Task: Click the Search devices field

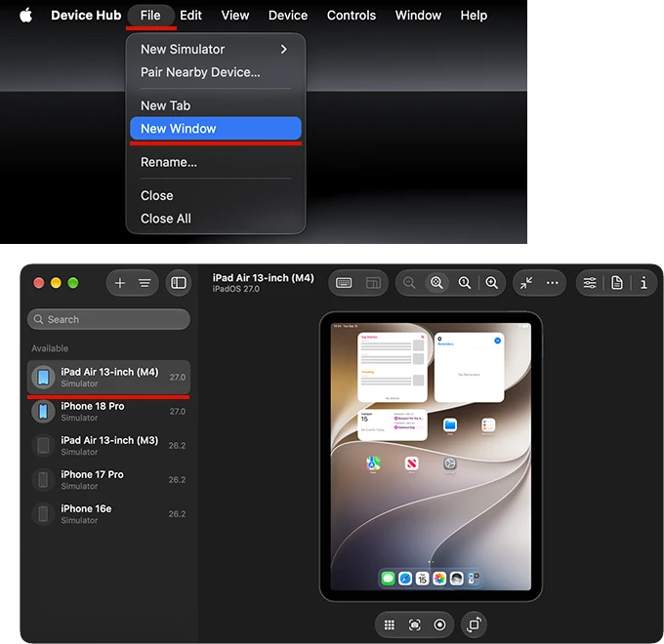Action: pyautogui.click(x=108, y=319)
